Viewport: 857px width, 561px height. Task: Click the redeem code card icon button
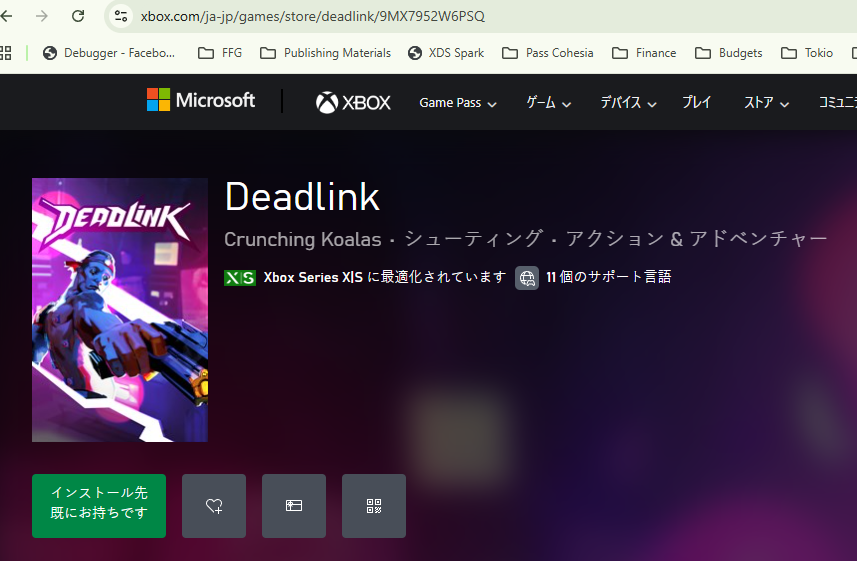[x=294, y=506]
